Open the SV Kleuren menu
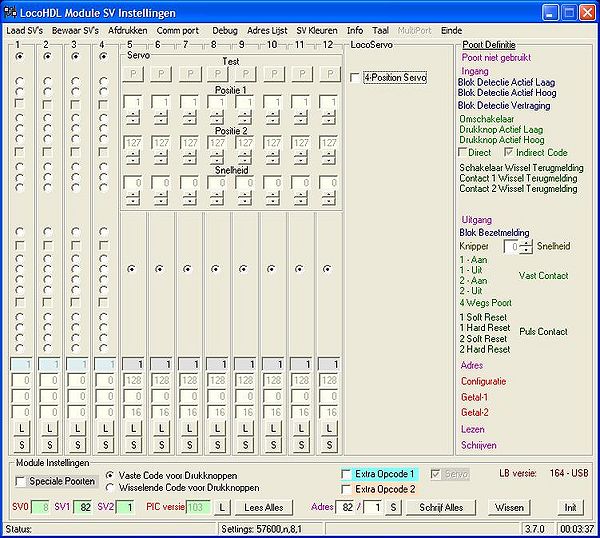Screen dimensions: 600x538 (317, 31)
